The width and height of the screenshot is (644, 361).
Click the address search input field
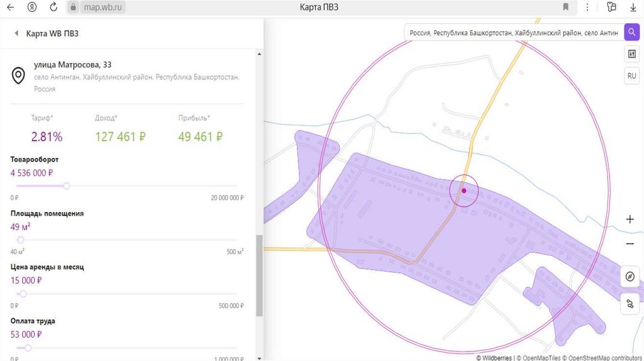(x=513, y=33)
